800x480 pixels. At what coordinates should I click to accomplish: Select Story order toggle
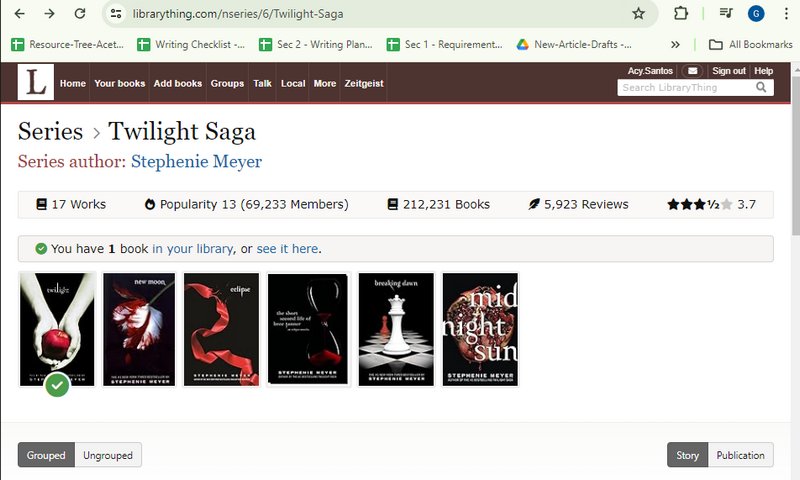687,455
